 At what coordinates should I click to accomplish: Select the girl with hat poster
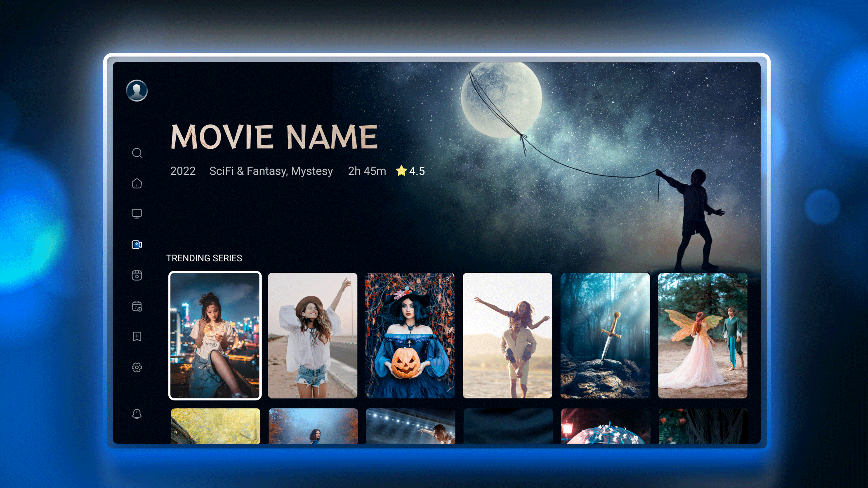click(x=312, y=335)
